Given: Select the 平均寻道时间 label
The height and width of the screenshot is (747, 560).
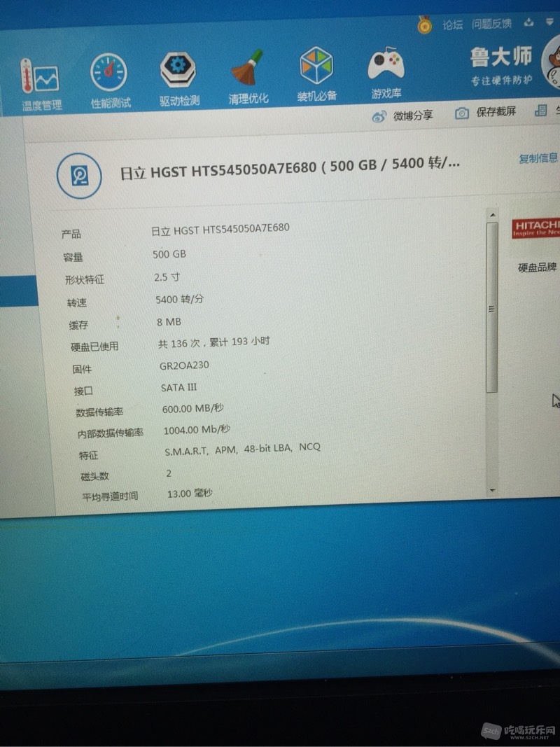Looking at the screenshot, I should pyautogui.click(x=111, y=496).
